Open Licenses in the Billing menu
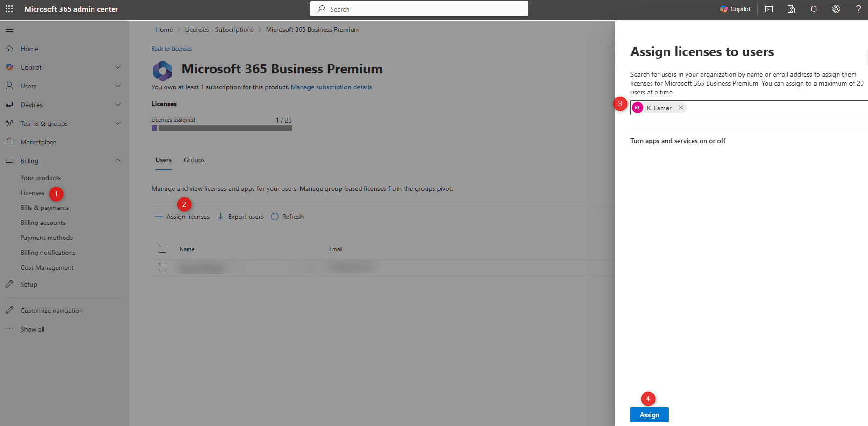This screenshot has height=426, width=868. [x=32, y=193]
